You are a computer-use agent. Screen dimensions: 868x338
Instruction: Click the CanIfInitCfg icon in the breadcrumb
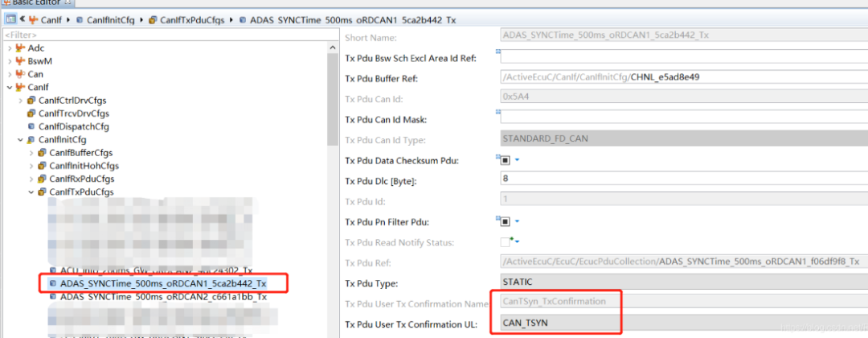(80, 20)
